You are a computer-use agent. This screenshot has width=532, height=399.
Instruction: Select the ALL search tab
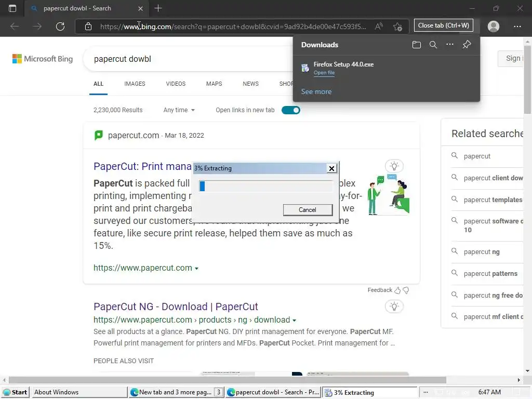pos(98,84)
